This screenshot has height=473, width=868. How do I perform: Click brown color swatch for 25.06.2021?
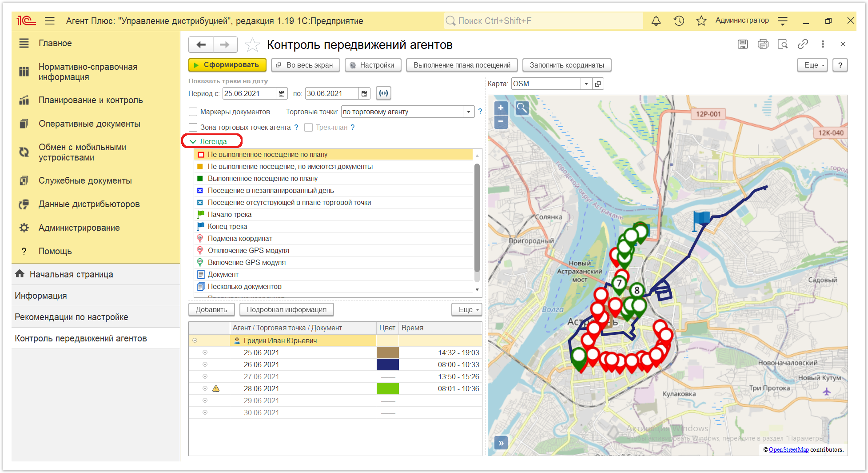click(x=387, y=353)
